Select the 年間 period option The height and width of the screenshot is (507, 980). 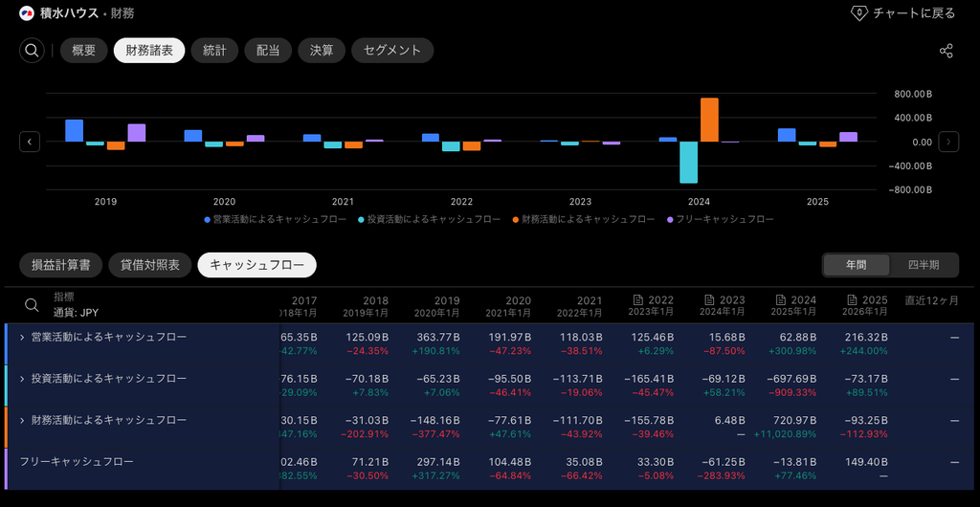(857, 265)
